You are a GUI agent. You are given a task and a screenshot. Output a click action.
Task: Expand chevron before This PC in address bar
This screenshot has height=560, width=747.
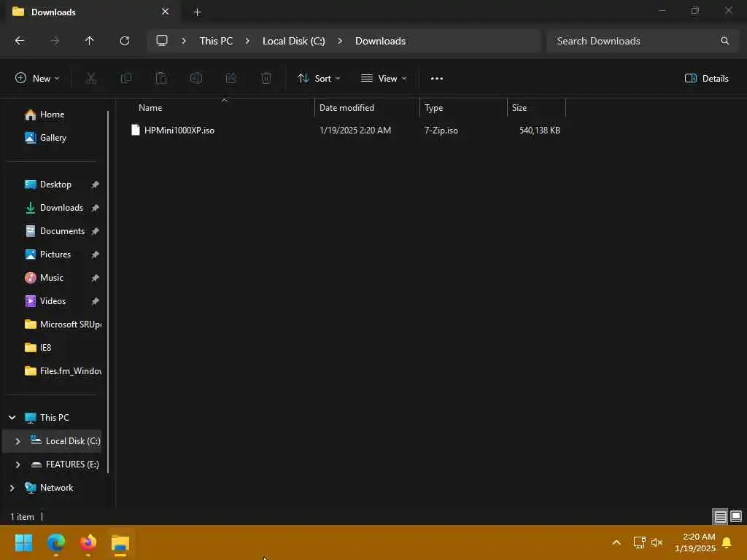click(x=183, y=41)
